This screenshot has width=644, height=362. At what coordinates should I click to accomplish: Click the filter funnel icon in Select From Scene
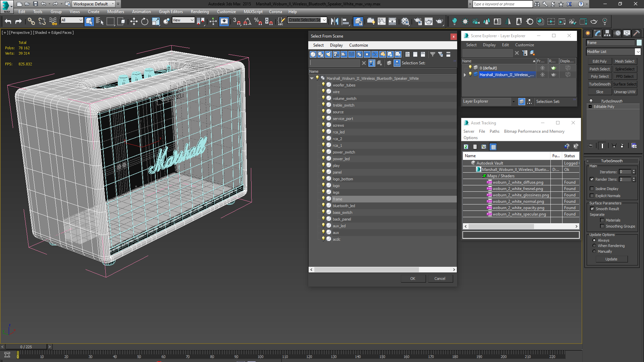point(433,54)
